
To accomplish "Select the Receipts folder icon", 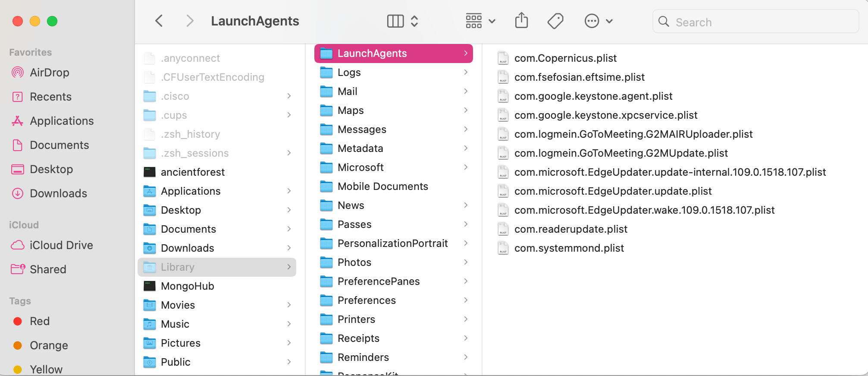I will (x=326, y=338).
